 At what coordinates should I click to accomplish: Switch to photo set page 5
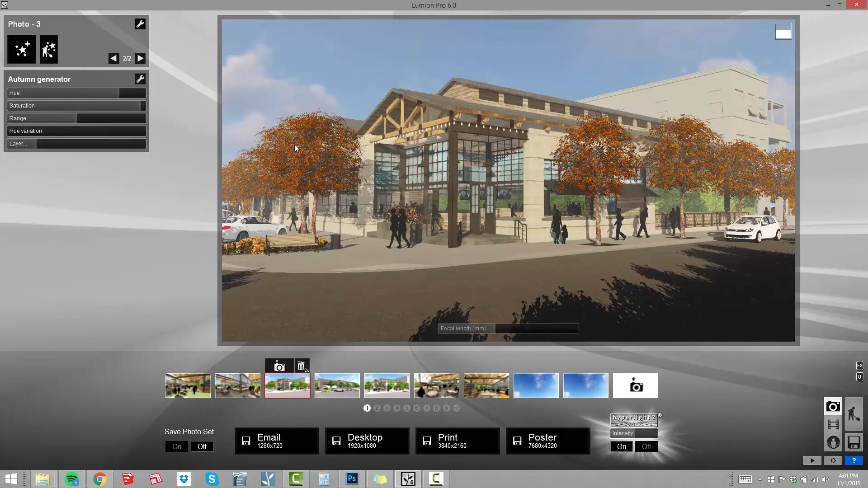click(x=407, y=408)
